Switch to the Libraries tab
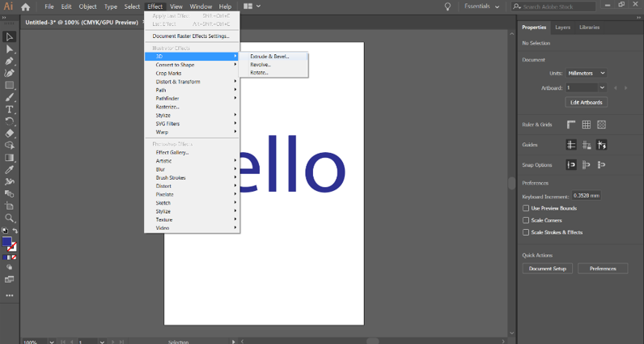This screenshot has width=644, height=344. click(589, 28)
